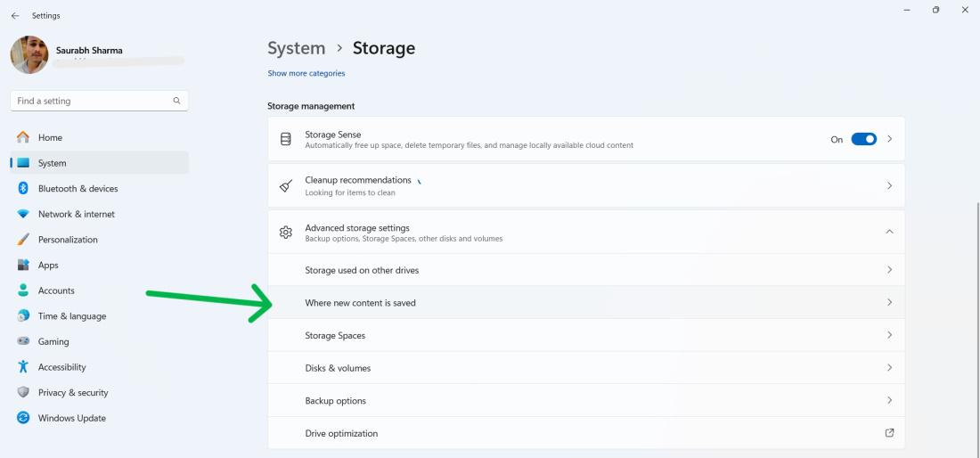Open Bluetooth & devices settings icon
The image size is (980, 458).
pyautogui.click(x=23, y=189)
